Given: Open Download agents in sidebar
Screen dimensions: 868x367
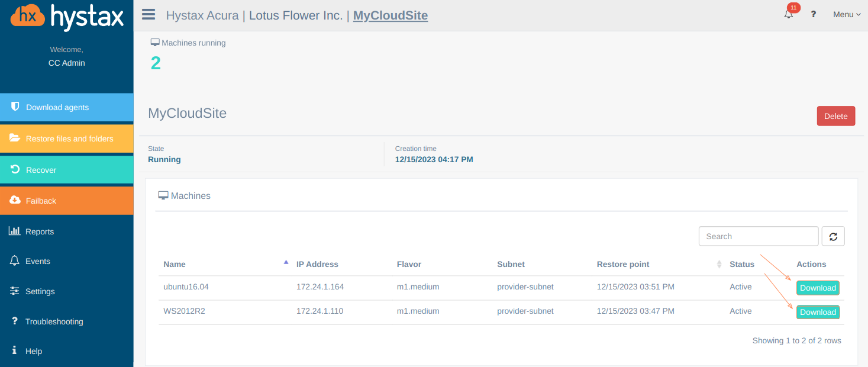Looking at the screenshot, I should 67,107.
